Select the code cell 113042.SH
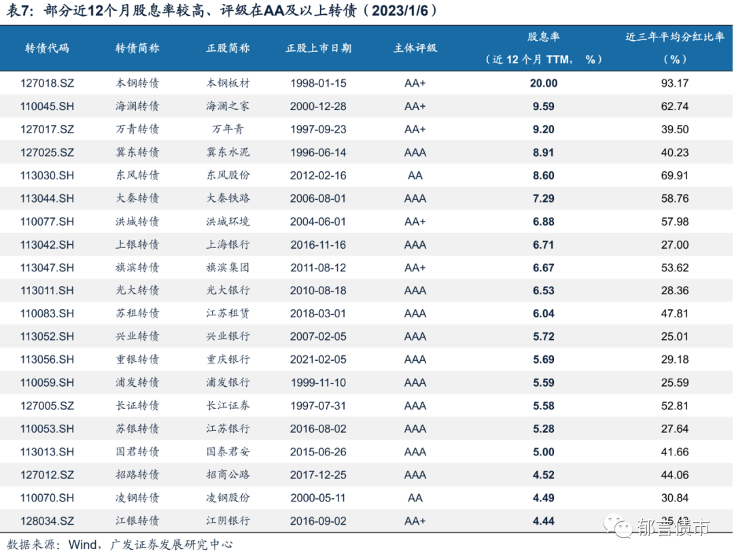This screenshot has width=734, height=560. click(47, 245)
